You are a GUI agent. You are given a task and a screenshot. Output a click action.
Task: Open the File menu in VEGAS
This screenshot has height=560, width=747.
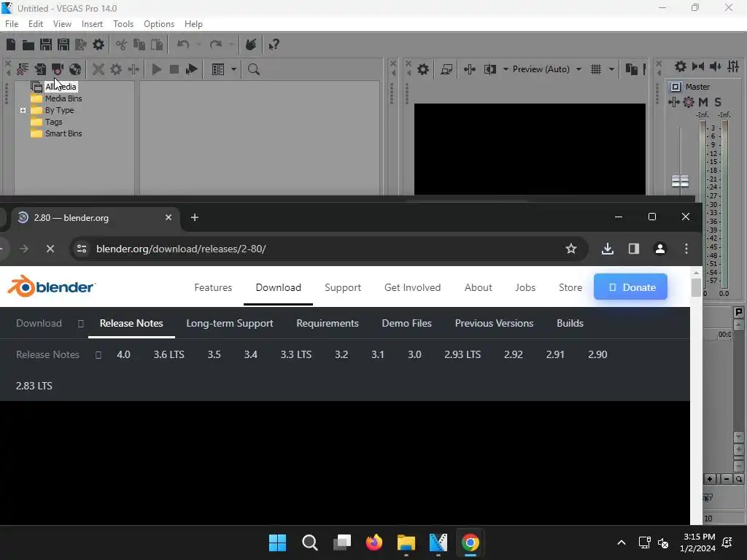12,24
